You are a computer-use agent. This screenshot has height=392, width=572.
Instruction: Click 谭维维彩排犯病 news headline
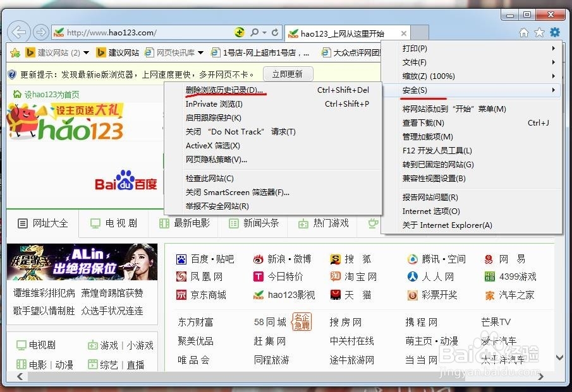pos(44,293)
